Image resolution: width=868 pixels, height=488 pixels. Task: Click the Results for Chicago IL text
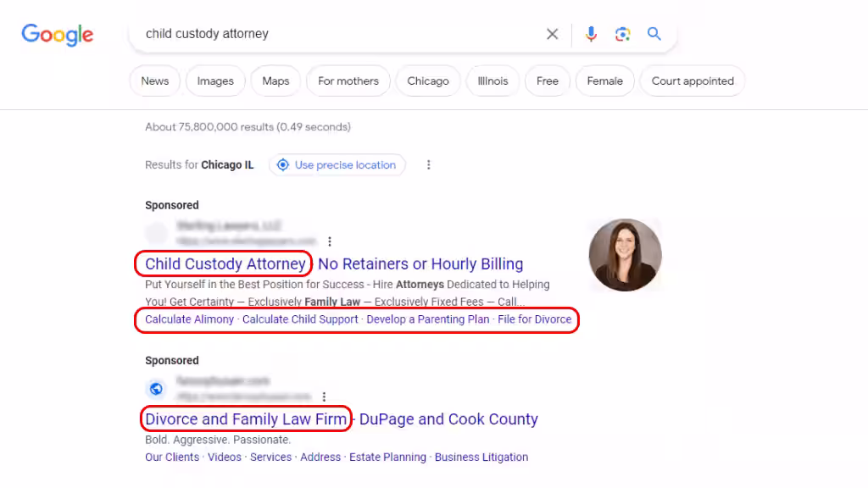199,165
